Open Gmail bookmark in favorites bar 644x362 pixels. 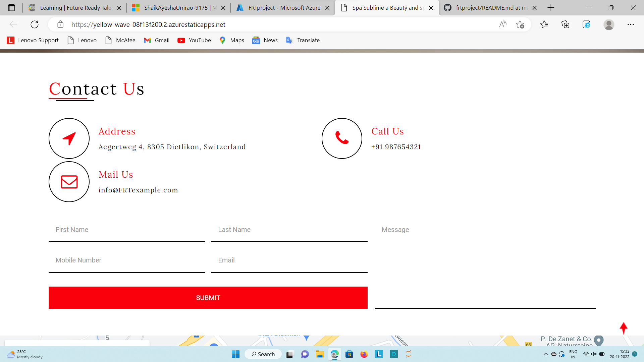[x=157, y=40]
